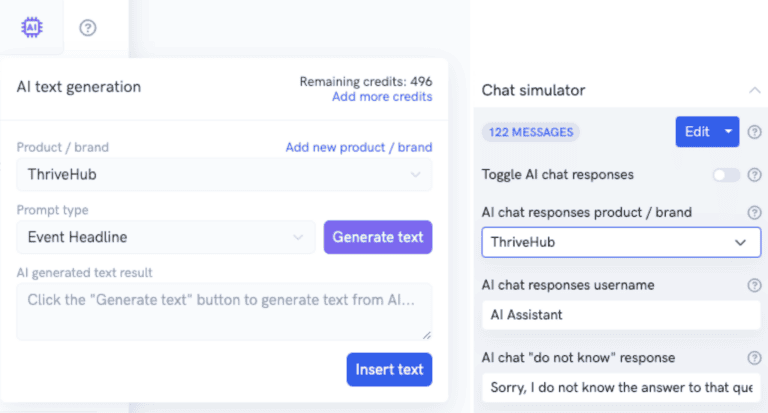Image resolution: width=768 pixels, height=413 pixels.
Task: Click help icon for AI chat responses username
Action: [754, 285]
